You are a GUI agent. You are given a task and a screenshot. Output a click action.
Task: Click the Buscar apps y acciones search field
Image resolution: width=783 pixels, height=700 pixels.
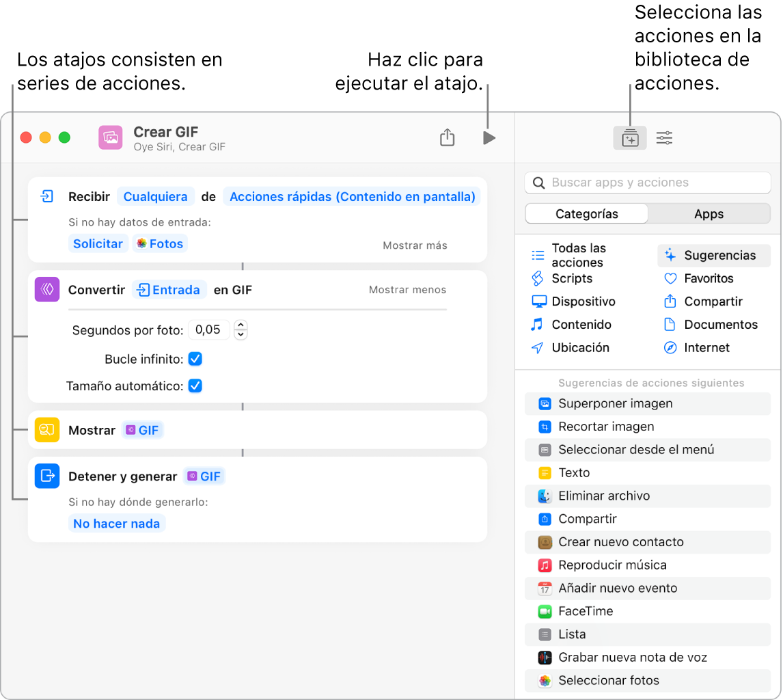[x=647, y=183]
